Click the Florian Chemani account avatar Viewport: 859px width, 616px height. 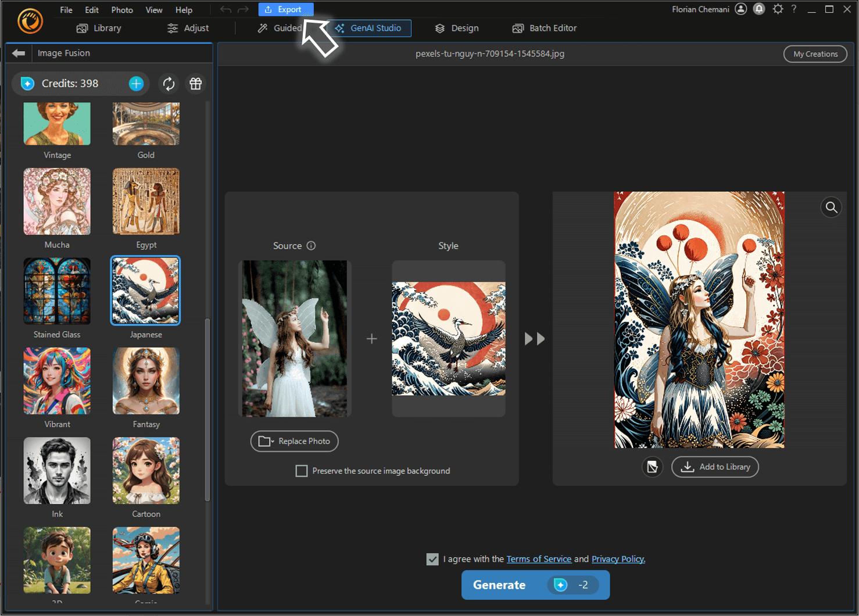tap(740, 9)
